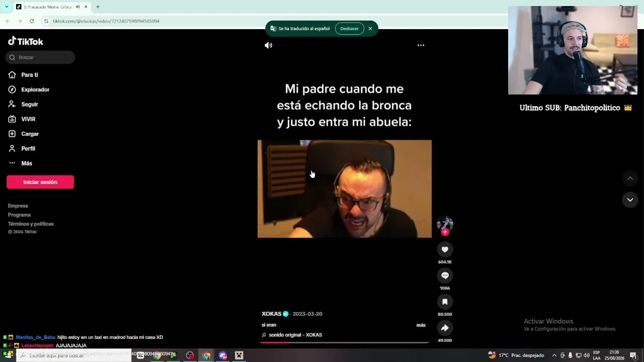Open the Discord taskbar icon
The height and width of the screenshot is (362, 644).
223,355
